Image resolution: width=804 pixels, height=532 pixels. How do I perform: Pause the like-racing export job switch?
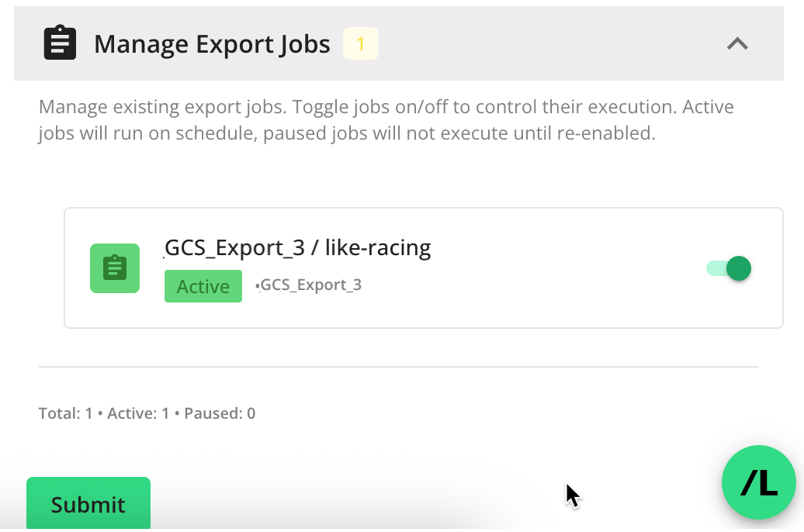coord(728,268)
